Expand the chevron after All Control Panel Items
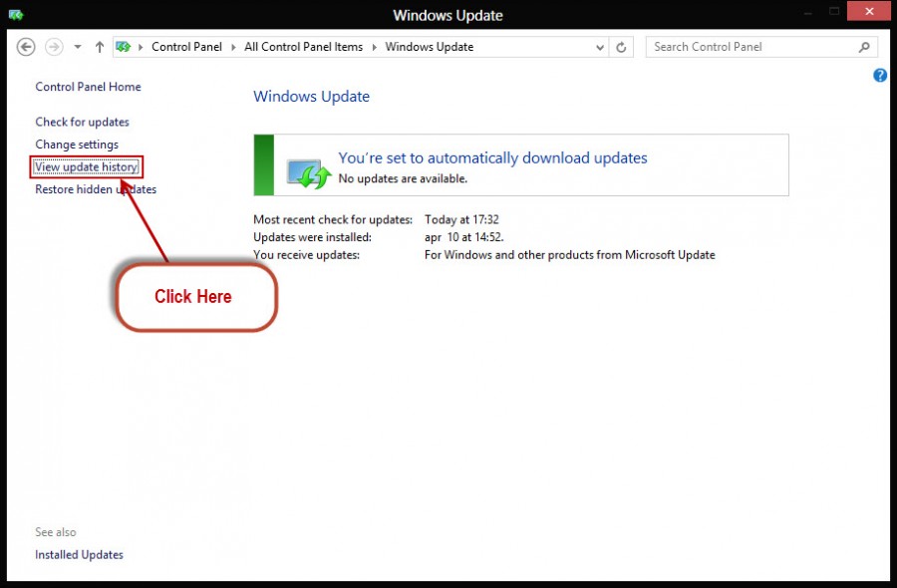The image size is (897, 588). (374, 47)
